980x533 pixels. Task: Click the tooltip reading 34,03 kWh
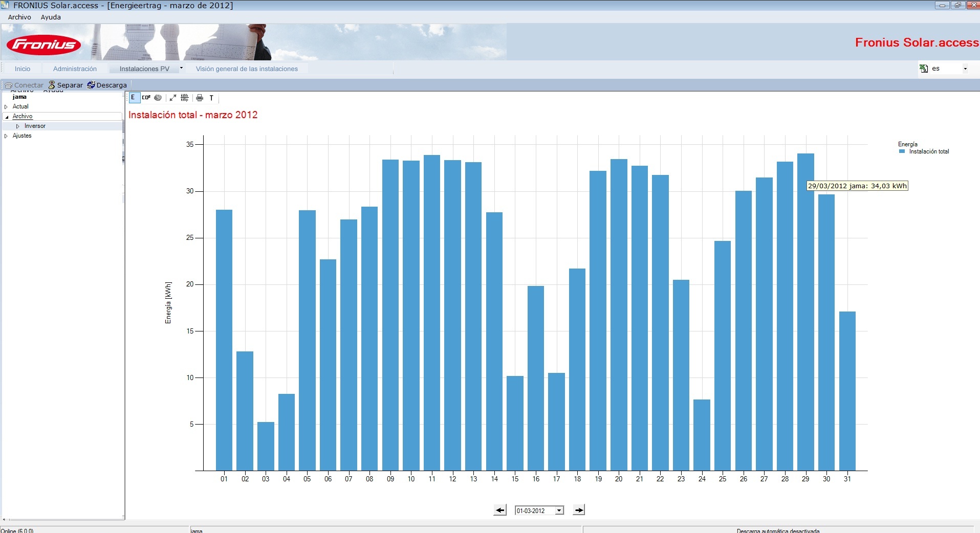point(857,186)
